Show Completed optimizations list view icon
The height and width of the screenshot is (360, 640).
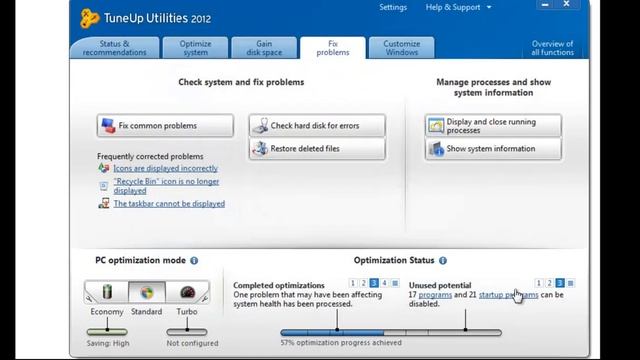395,283
